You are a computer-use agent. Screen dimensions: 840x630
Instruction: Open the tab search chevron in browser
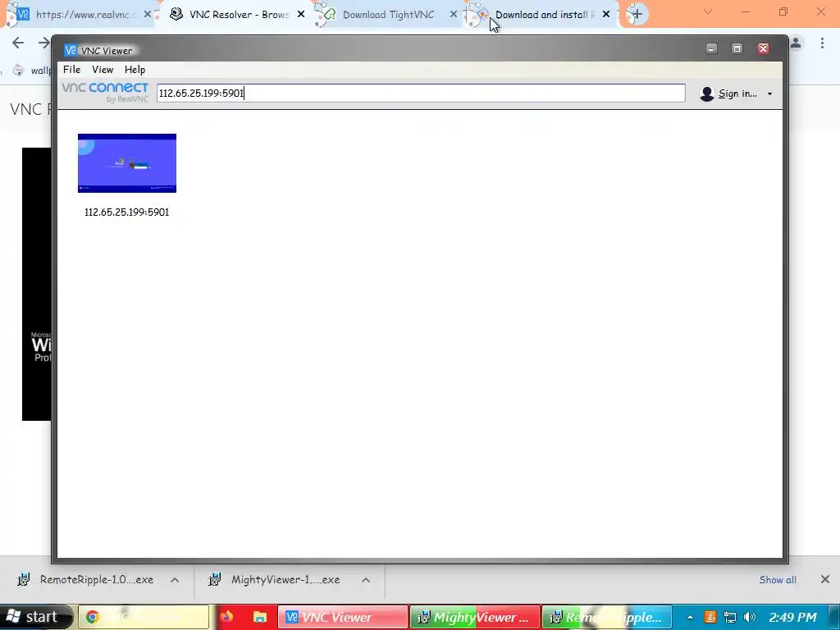708,11
